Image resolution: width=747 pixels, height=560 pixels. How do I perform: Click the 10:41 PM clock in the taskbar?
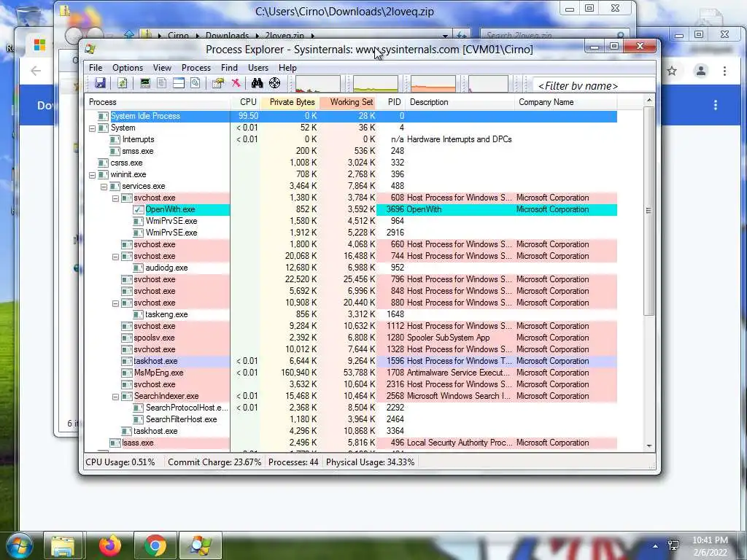710,540
